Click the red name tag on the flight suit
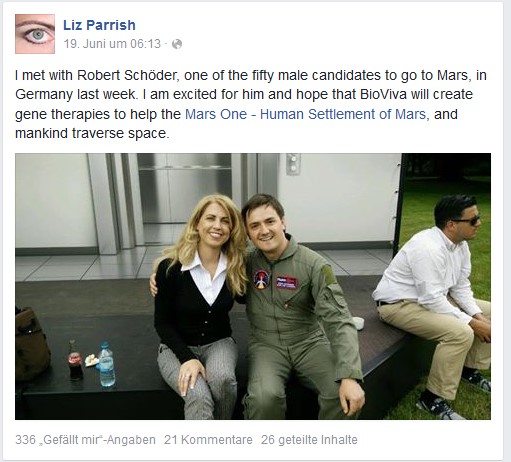511x462 pixels. point(287,283)
